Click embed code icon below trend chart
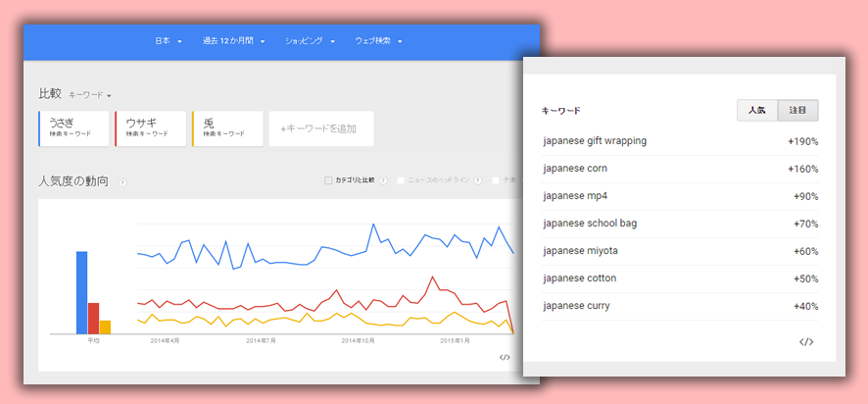The image size is (868, 404). pyautogui.click(x=505, y=357)
